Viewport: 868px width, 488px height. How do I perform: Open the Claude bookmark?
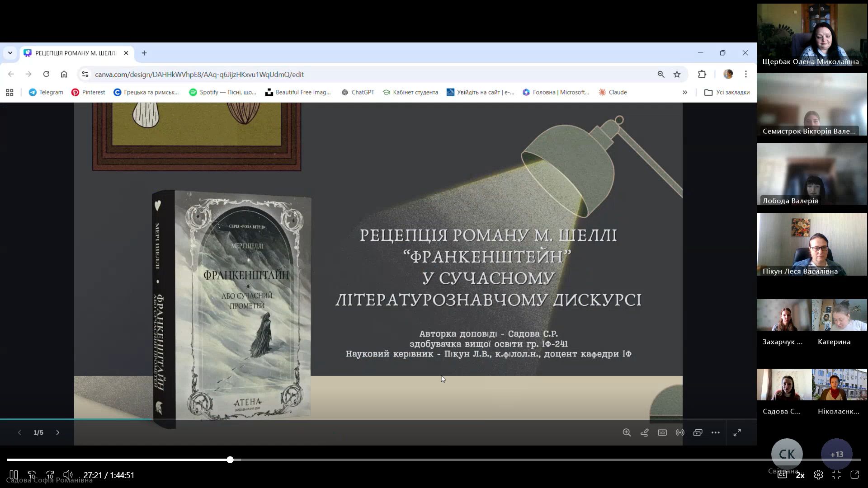pos(613,92)
